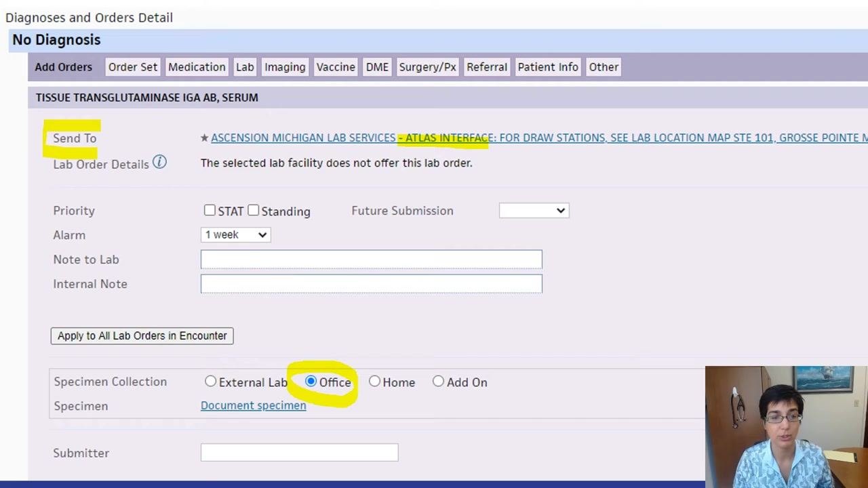This screenshot has height=488, width=868.
Task: Open the Referral tab
Action: [487, 67]
